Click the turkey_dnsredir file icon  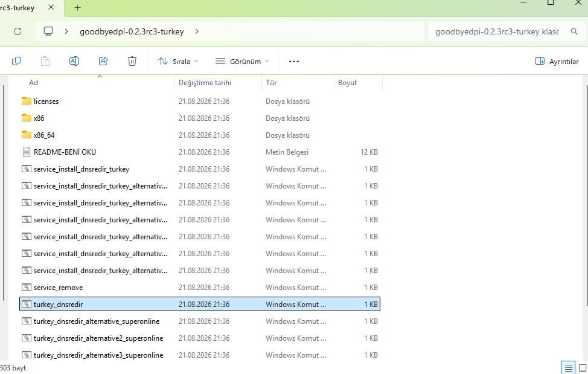(26, 305)
